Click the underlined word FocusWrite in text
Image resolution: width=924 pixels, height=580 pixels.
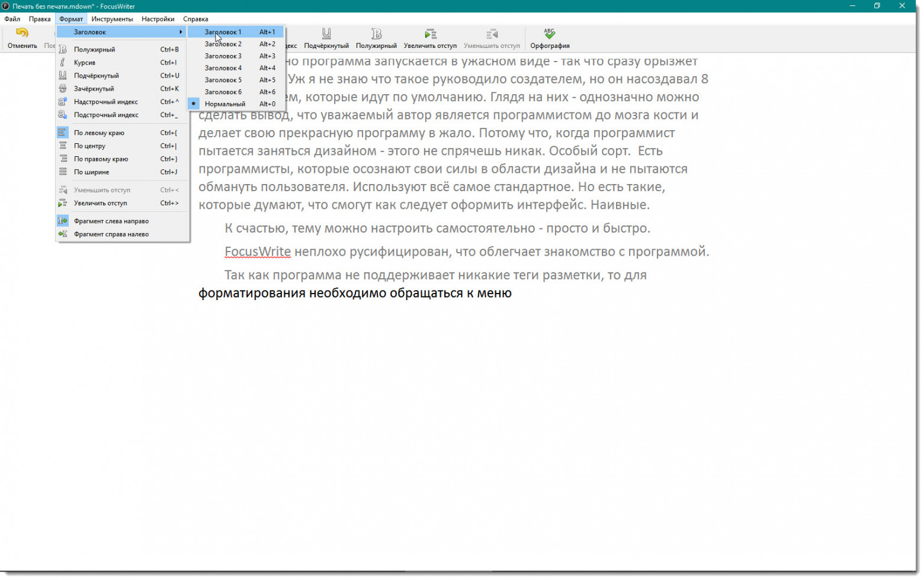tap(257, 251)
